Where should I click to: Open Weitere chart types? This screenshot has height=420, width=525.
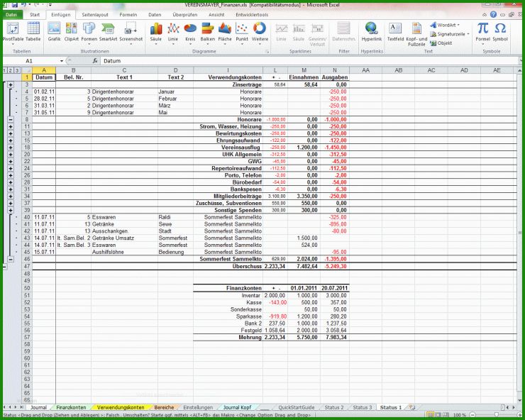[x=260, y=32]
